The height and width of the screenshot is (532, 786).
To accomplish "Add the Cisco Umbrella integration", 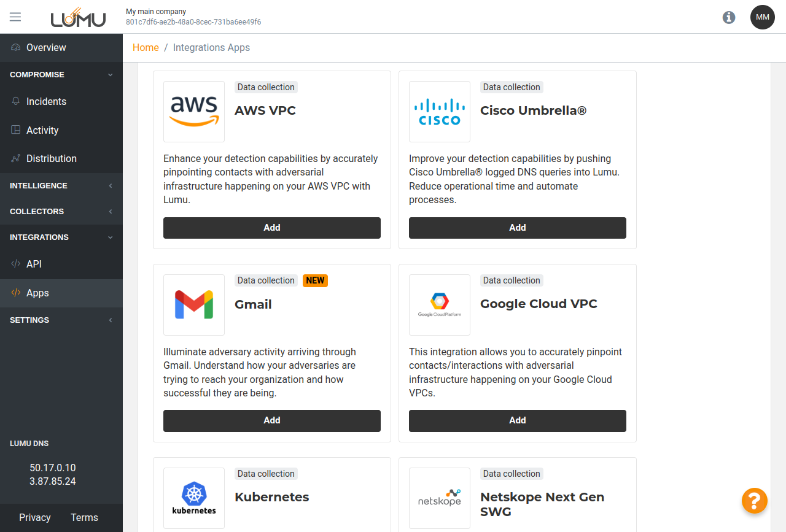I will pyautogui.click(x=518, y=228).
